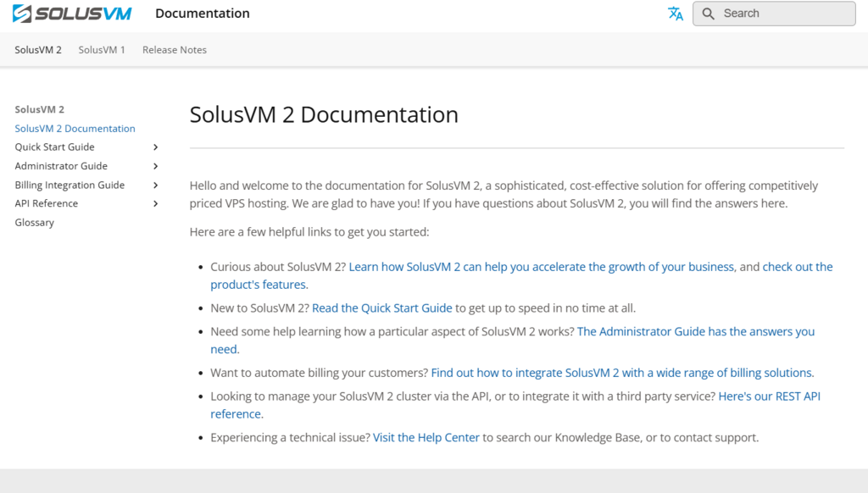The height and width of the screenshot is (493, 868).
Task: Open the language translation icon
Action: point(676,14)
